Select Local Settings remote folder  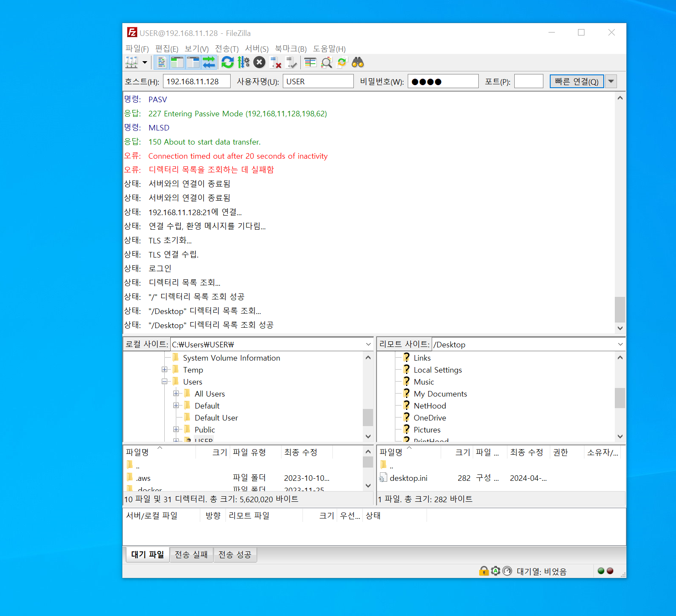pos(438,370)
